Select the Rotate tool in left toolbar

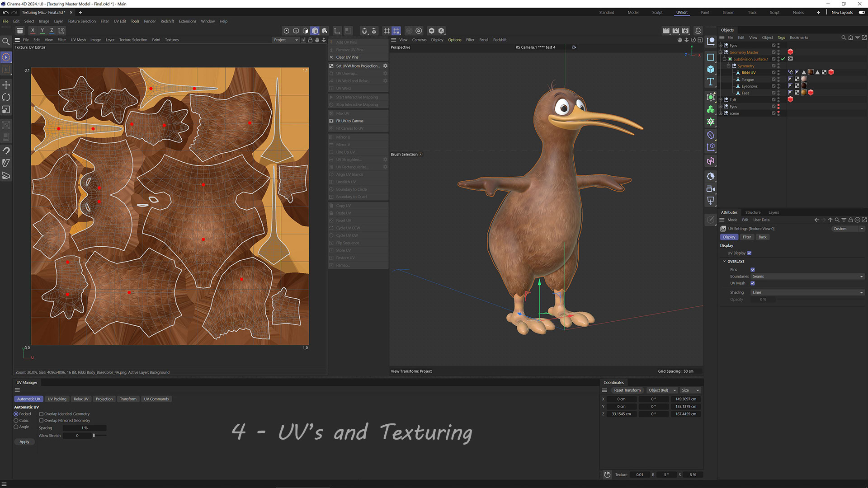[x=6, y=97]
